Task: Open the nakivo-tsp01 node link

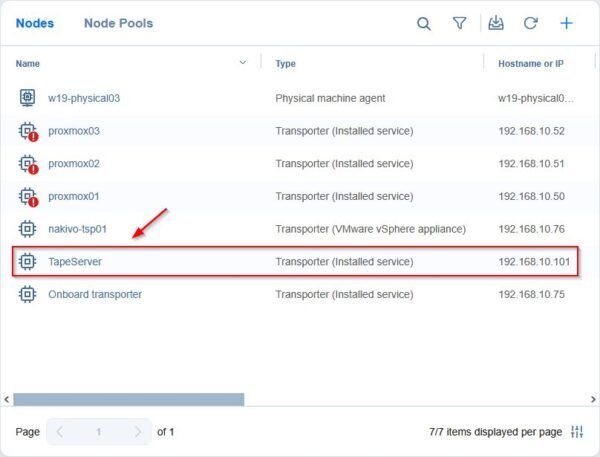Action: pos(77,229)
